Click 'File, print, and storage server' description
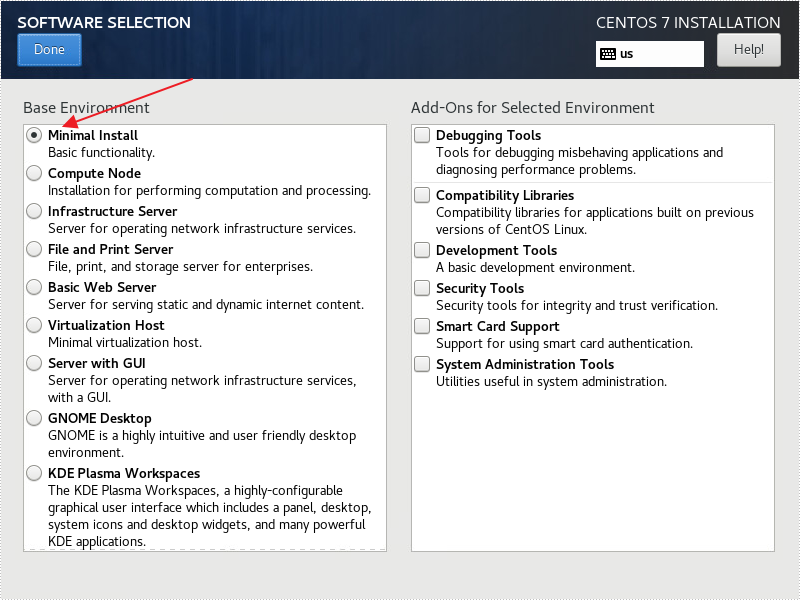The height and width of the screenshot is (600, 800). pos(180,266)
